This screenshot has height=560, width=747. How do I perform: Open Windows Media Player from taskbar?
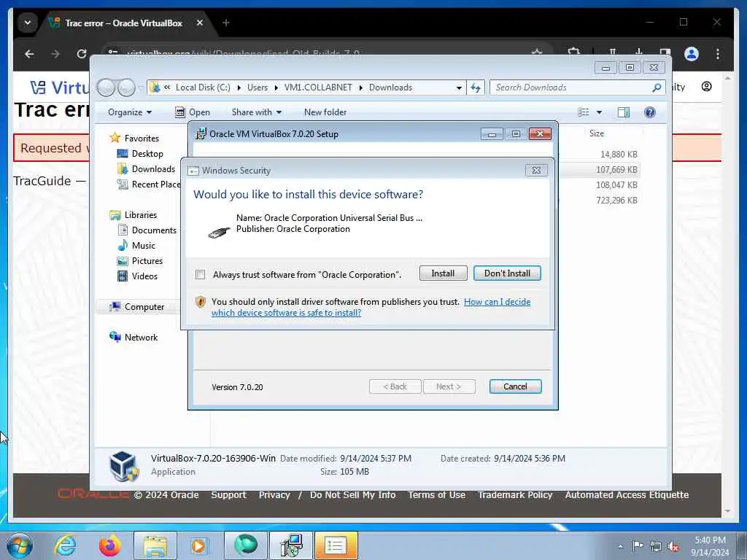click(x=198, y=545)
